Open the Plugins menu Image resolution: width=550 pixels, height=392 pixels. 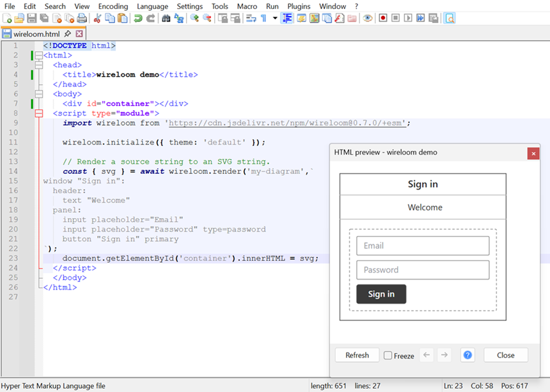pos(299,6)
